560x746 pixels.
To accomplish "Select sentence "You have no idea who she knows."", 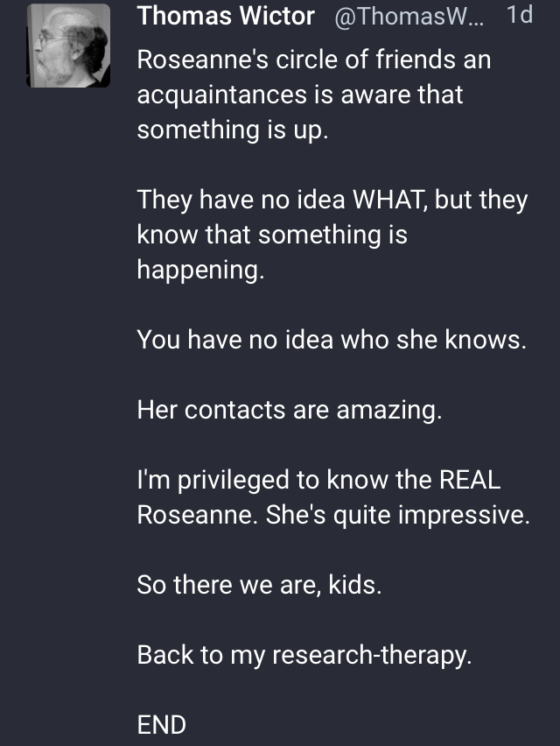I will point(332,339).
